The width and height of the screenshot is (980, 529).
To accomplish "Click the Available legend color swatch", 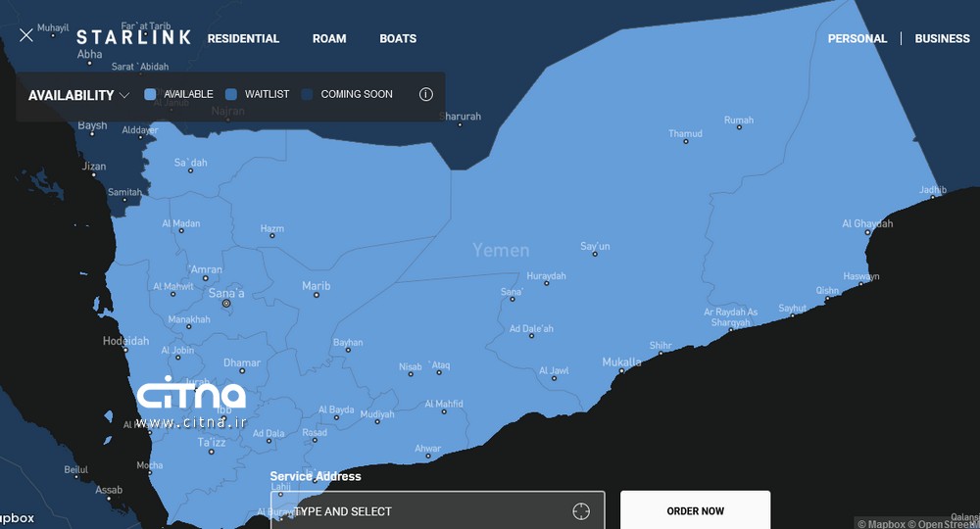I will click(x=150, y=95).
